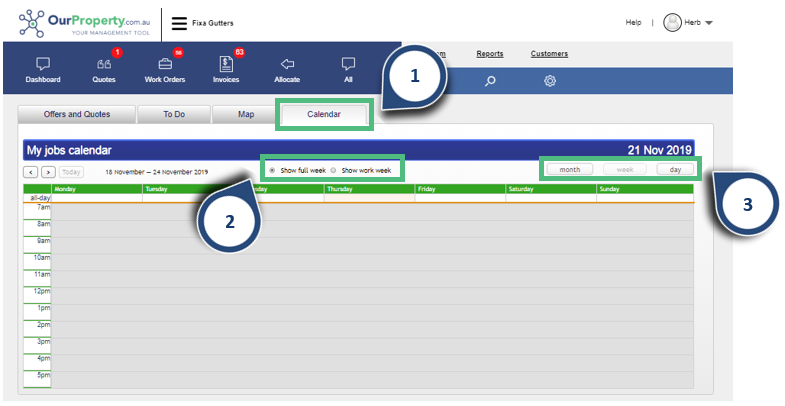Open the Work Orders briefcase icon

pos(165,64)
